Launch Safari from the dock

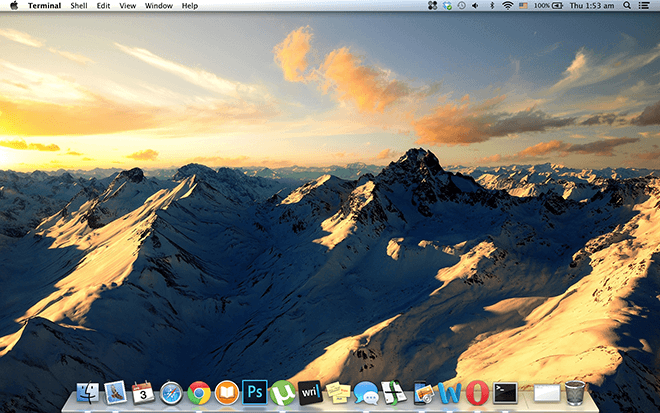tap(171, 393)
